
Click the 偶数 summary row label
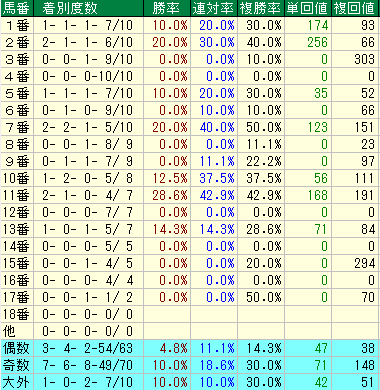[x=17, y=348]
